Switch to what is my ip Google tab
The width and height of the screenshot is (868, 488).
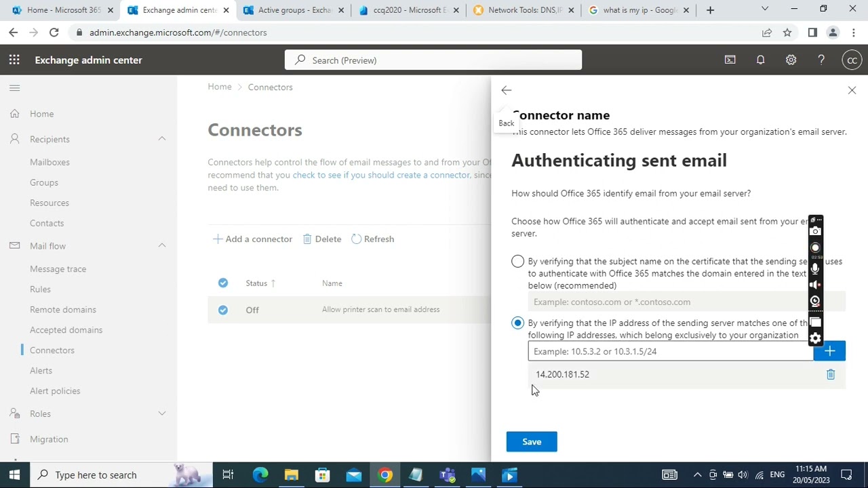click(639, 10)
